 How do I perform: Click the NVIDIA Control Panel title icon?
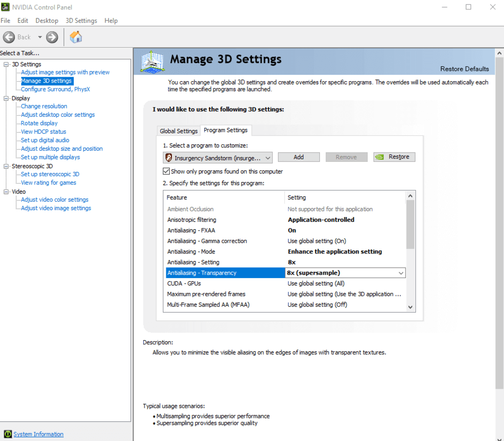click(5, 7)
